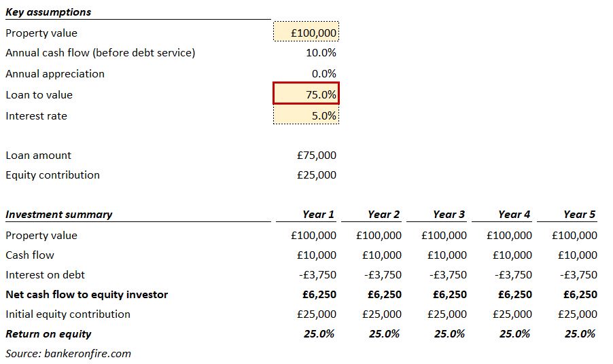613x364 pixels.
Task: Select the Interest rate 5.0% input cell
Action: [306, 115]
